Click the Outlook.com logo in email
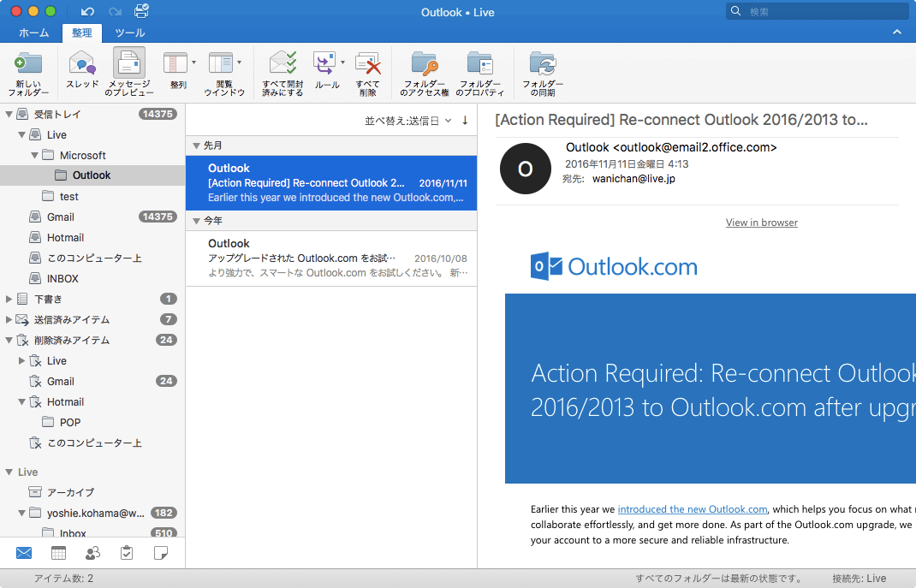Viewport: 916px width, 588px height. coord(614,266)
